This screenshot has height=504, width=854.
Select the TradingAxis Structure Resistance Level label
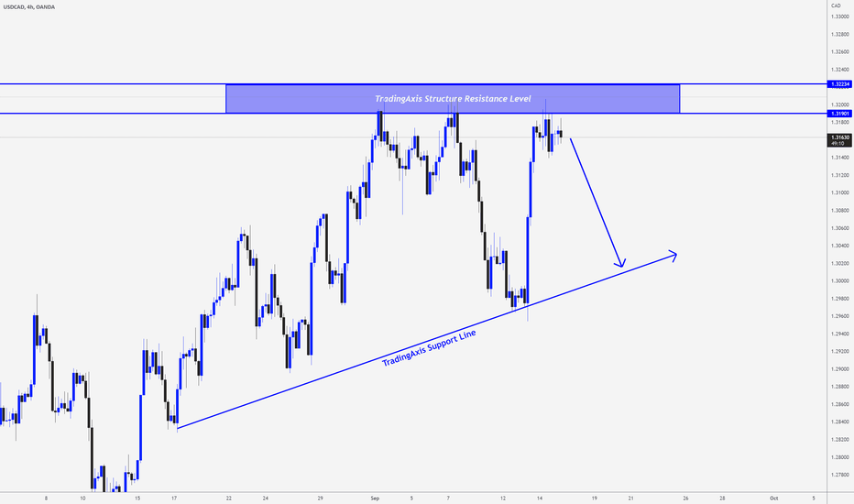click(453, 99)
